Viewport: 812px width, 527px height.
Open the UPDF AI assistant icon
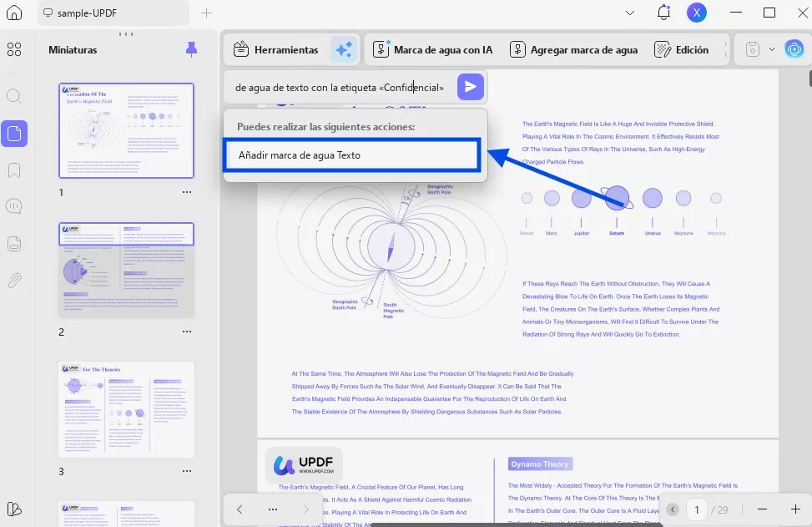tap(794, 50)
